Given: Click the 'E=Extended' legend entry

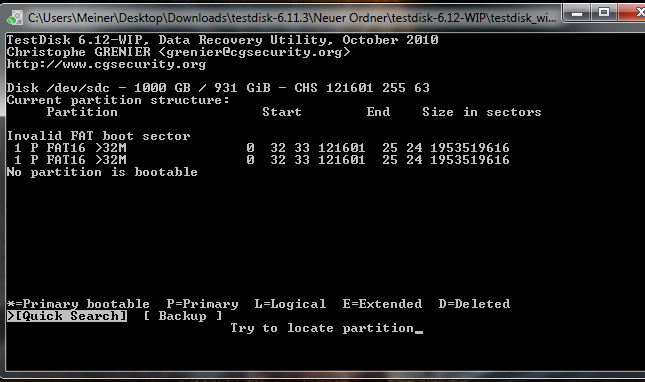Looking at the screenshot, I should (x=382, y=304).
